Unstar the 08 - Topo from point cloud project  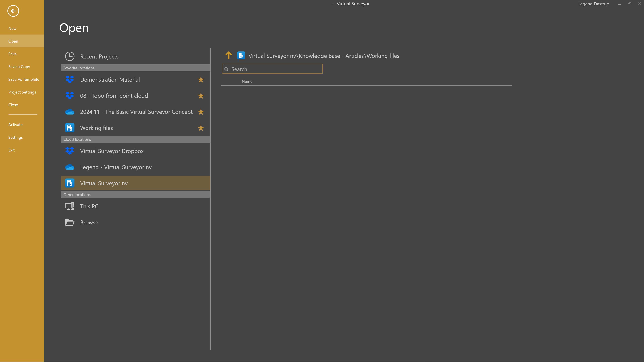pos(201,96)
